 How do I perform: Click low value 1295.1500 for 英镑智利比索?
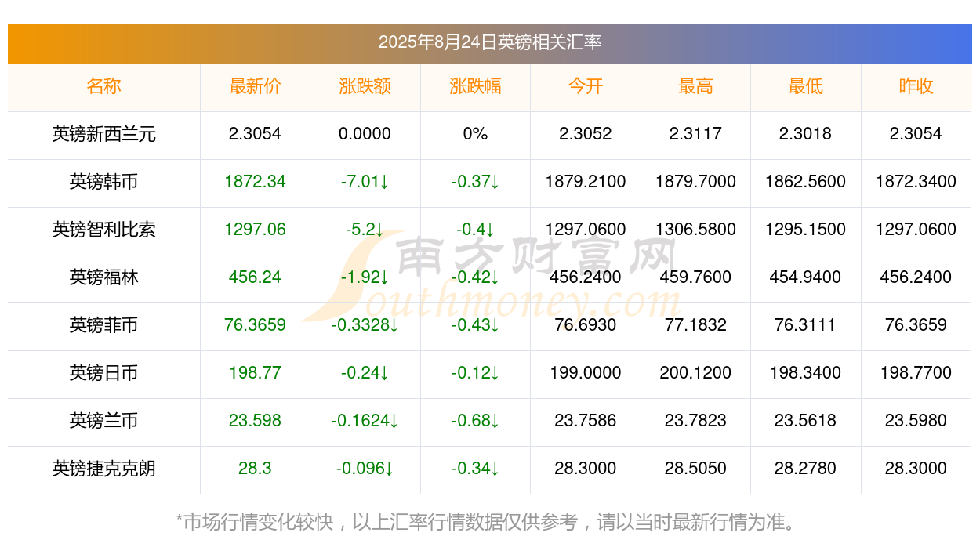[806, 230]
